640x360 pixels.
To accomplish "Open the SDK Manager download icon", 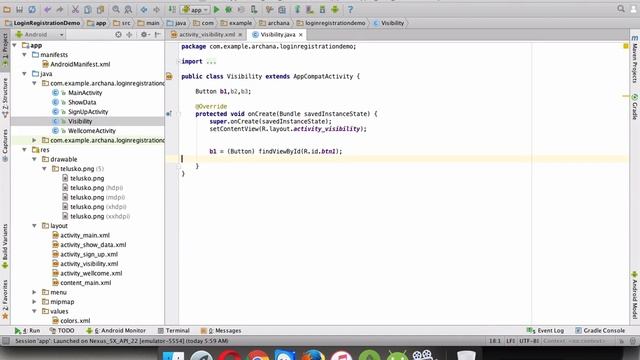I will (x=322, y=9).
